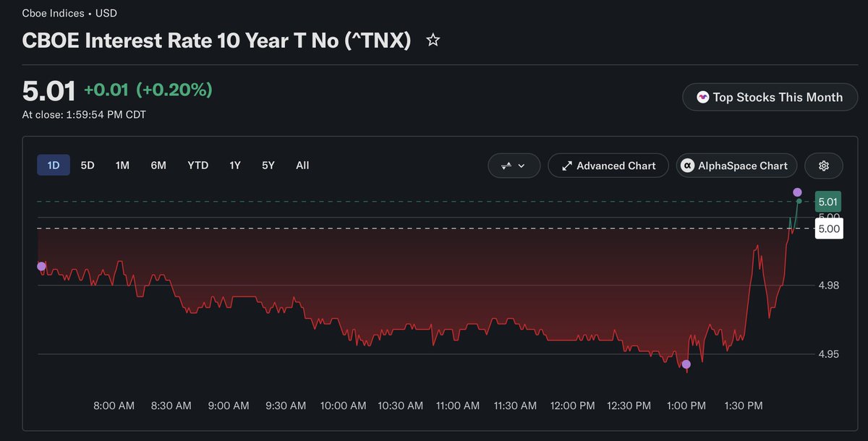Click the 8:00 AM time axis label
The width and height of the screenshot is (868, 441).
coord(114,406)
